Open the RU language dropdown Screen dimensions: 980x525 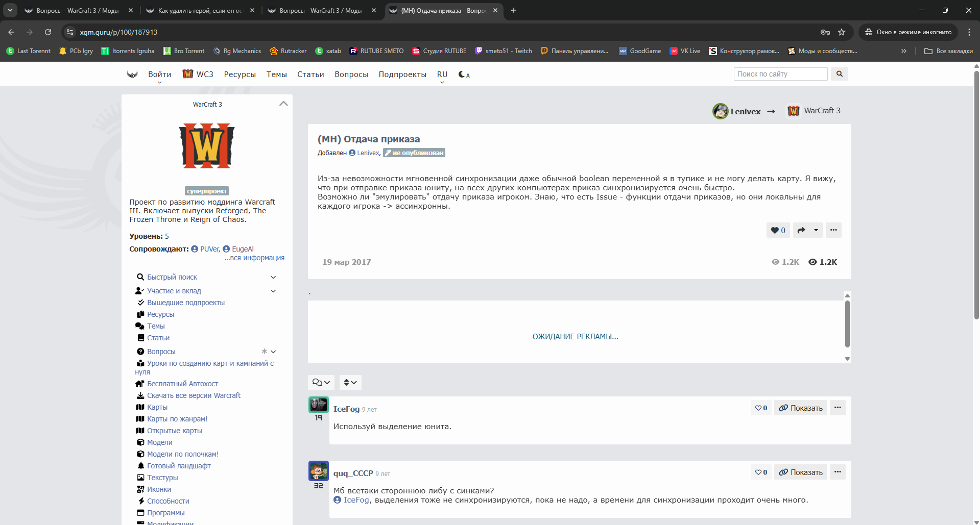(x=442, y=74)
